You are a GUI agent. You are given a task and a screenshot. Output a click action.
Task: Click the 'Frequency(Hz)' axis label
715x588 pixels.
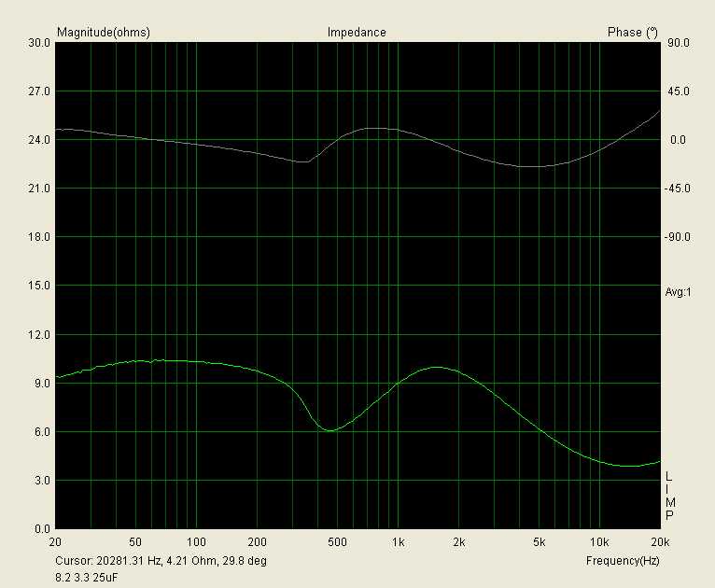click(x=623, y=561)
